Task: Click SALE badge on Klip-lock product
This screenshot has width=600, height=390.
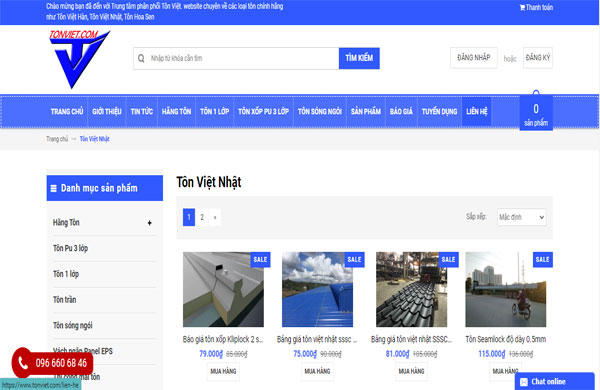Action: 260,259
